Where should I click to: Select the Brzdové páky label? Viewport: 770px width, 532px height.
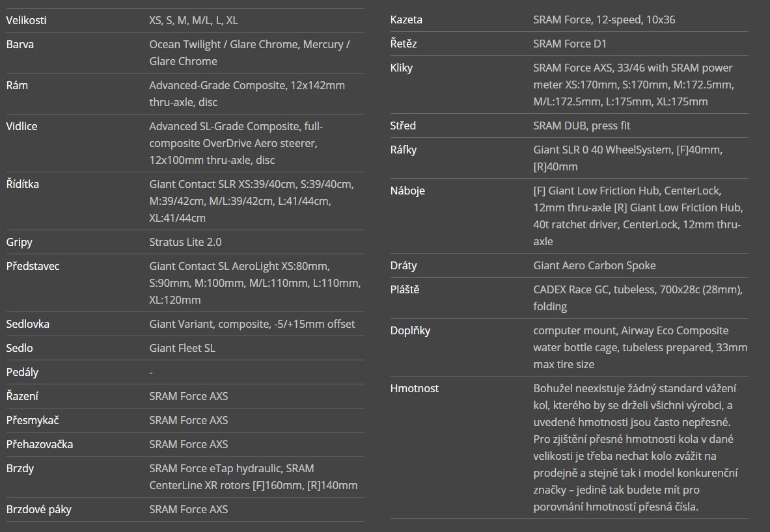click(39, 509)
